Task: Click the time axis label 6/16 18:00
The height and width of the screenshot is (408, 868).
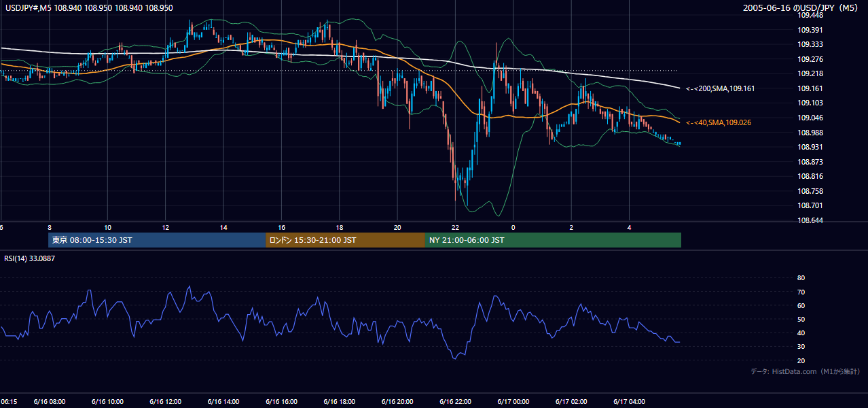Action: 340,402
